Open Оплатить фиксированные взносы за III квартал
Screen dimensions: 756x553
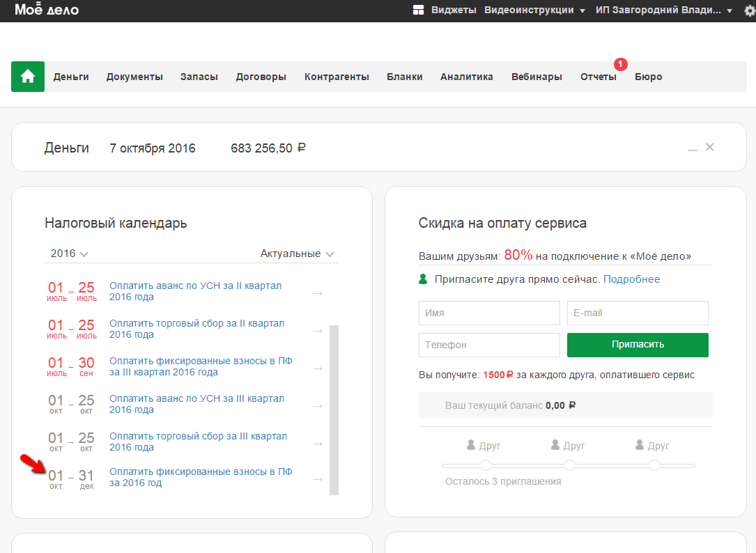(x=201, y=366)
